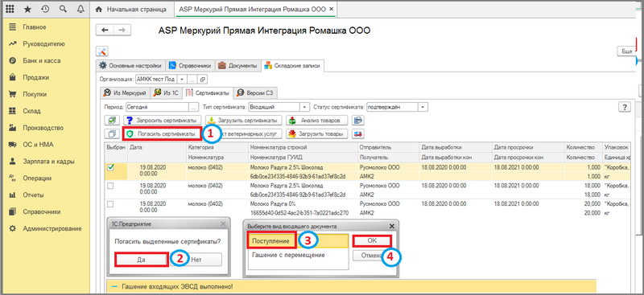Switch to Основные настройки tab
644x295 pixels.
130,65
